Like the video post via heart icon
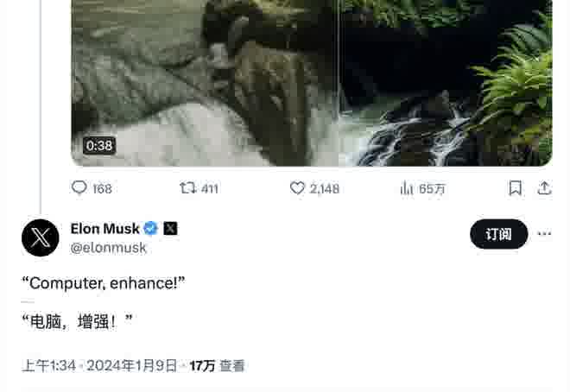 pyautogui.click(x=297, y=188)
